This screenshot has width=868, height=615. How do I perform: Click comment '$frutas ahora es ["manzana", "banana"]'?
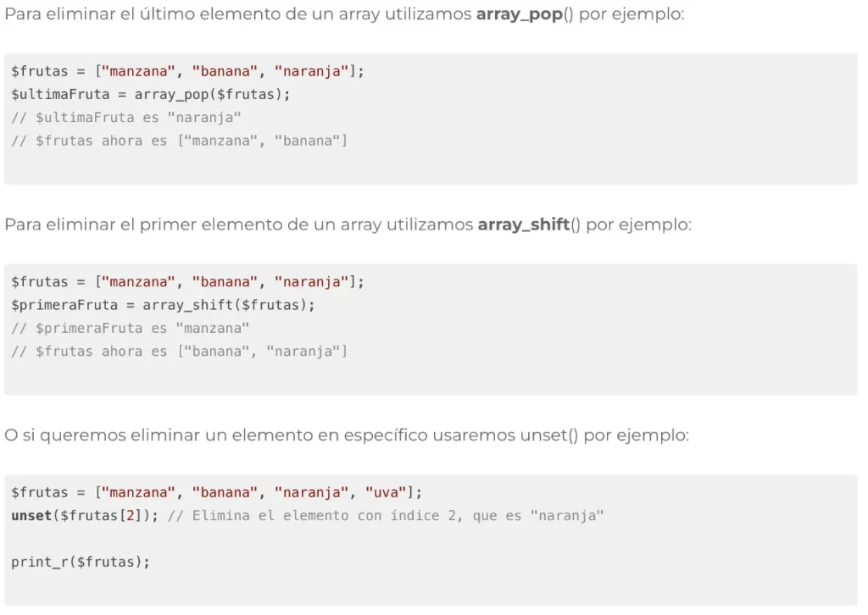(x=180, y=141)
